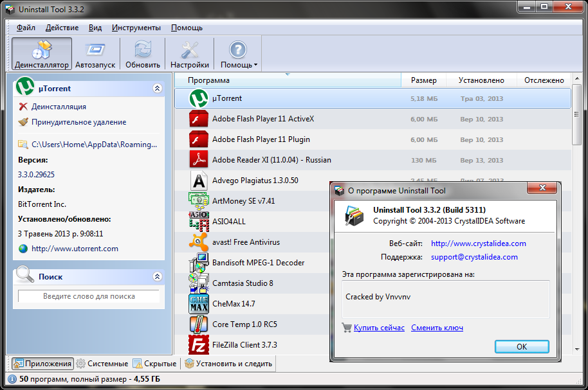Select the µTorrent row icon in list

198,98
